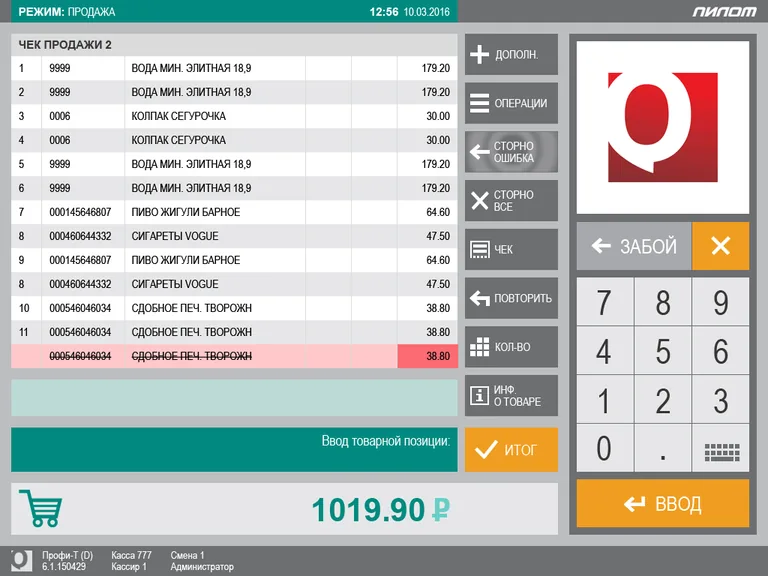
Task: Open the ОПЕРАЦИИ menu
Action: 511,103
